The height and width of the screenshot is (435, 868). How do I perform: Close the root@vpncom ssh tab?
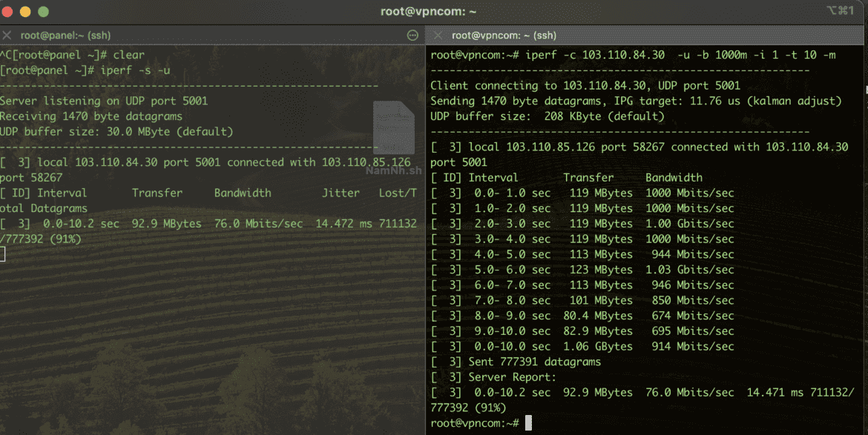coord(438,35)
